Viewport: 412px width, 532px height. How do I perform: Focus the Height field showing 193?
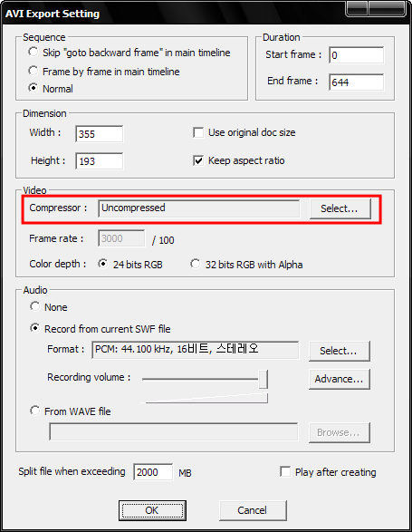(x=100, y=161)
